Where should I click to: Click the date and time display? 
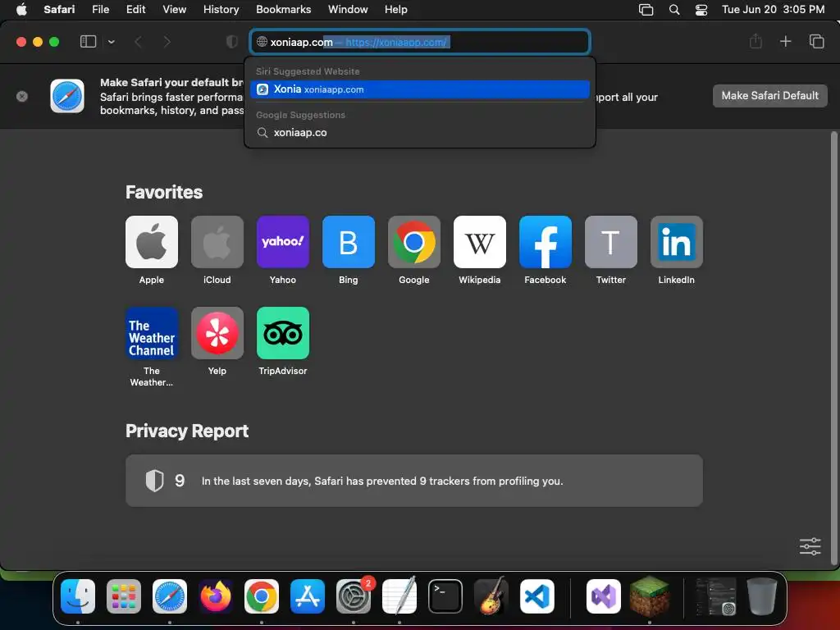773,10
